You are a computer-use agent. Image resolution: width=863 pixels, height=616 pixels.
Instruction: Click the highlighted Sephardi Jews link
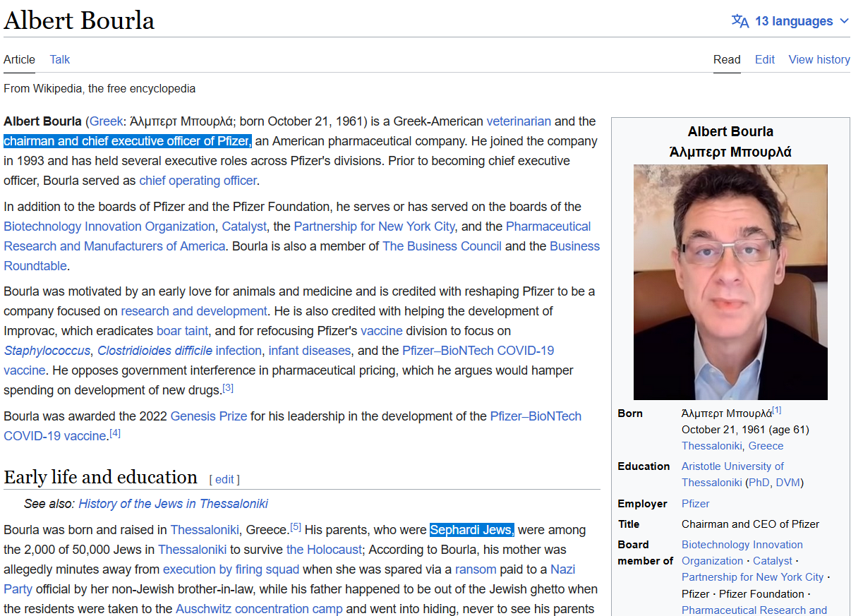click(x=472, y=530)
